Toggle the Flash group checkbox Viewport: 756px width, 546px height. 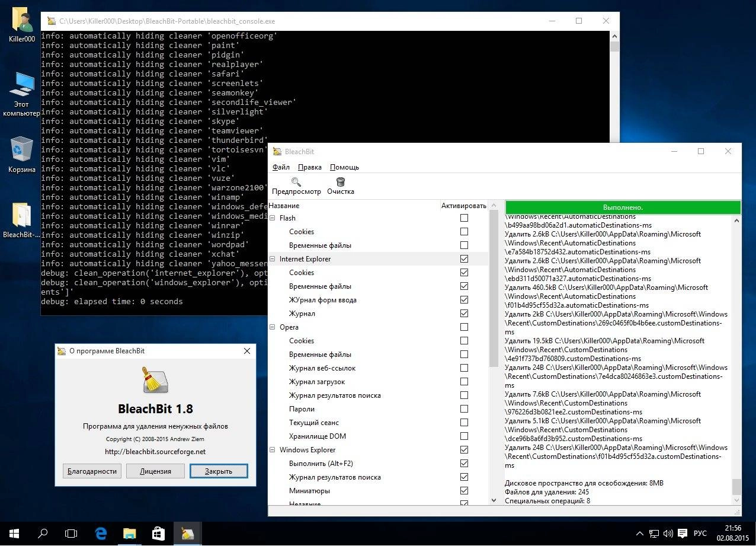point(464,218)
